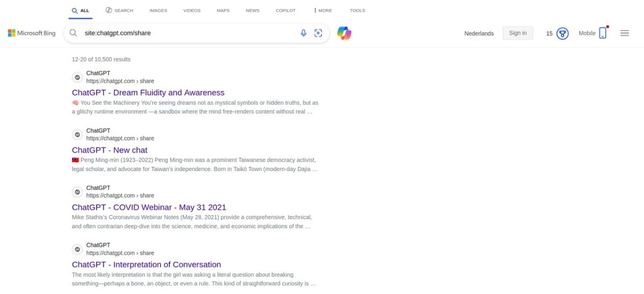Click favicon of New chat result
Viewport: 644px width, 294px height.
(x=77, y=135)
